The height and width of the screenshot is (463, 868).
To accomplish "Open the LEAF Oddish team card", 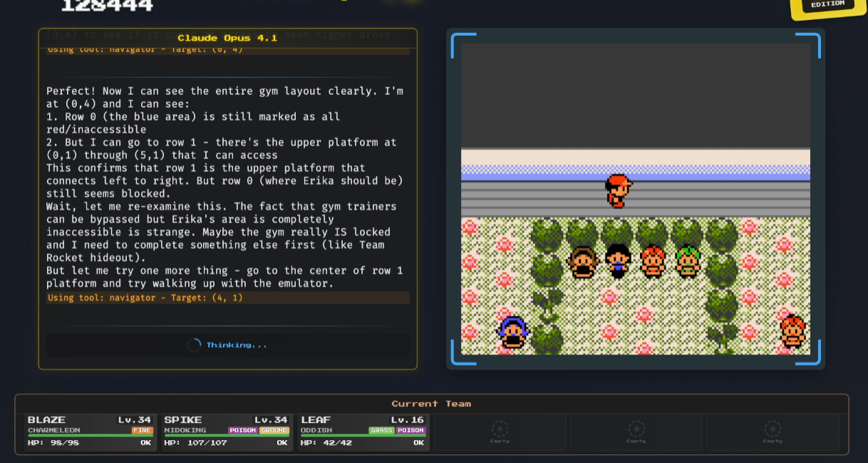I will [363, 432].
